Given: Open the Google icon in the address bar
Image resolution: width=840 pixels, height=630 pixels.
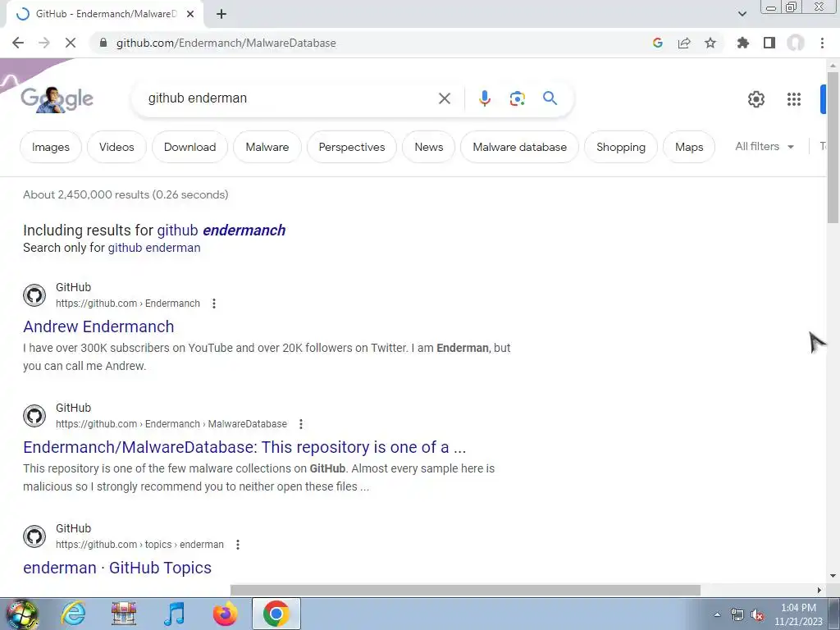Looking at the screenshot, I should tap(658, 43).
